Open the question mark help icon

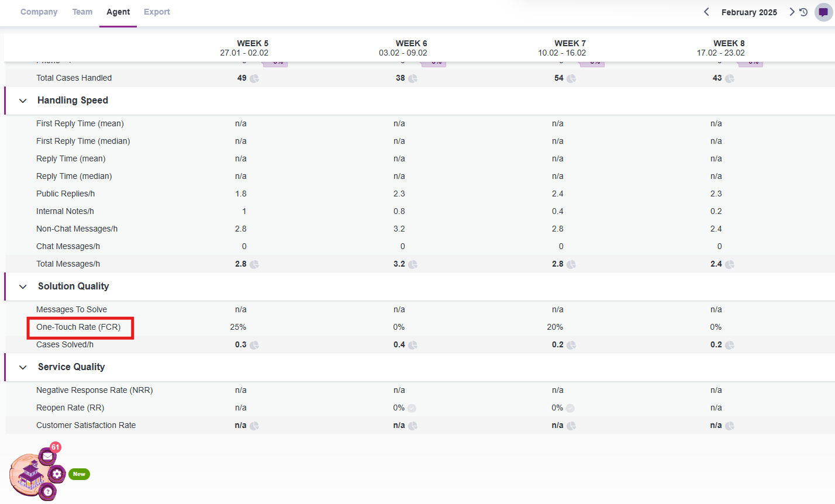pos(47,492)
